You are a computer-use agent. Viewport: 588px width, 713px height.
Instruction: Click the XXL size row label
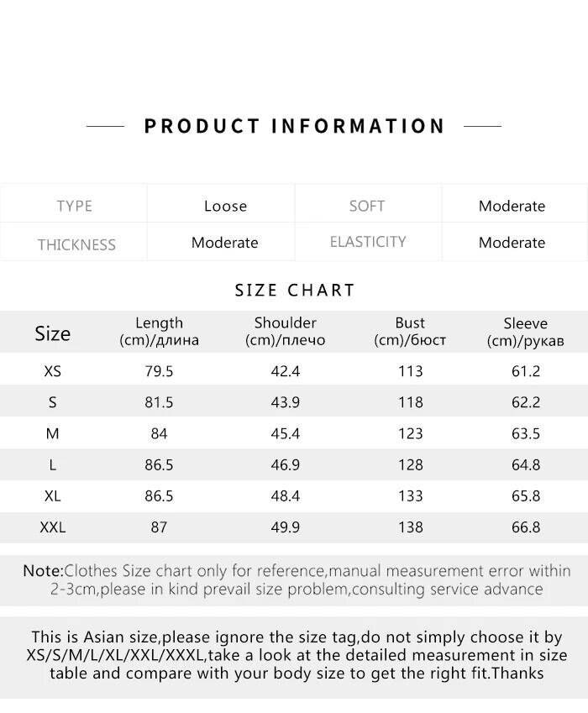[x=52, y=528]
